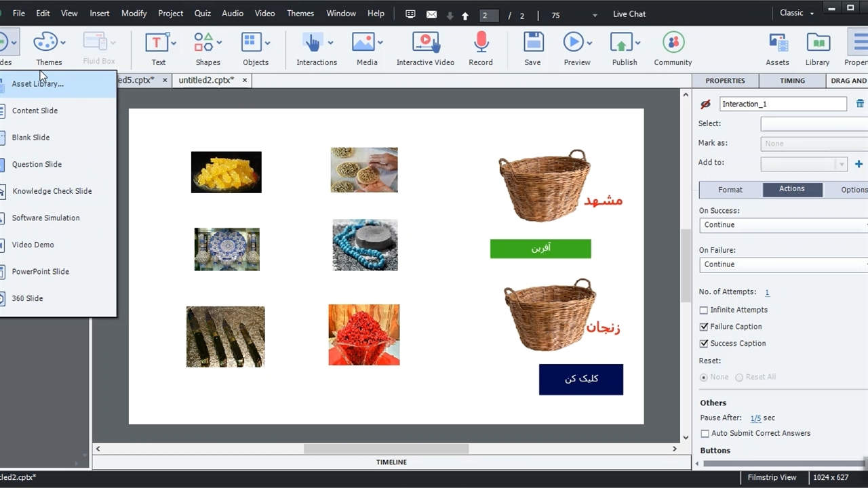Expand the On Failure dropdown
The image size is (868, 488).
pos(783,264)
